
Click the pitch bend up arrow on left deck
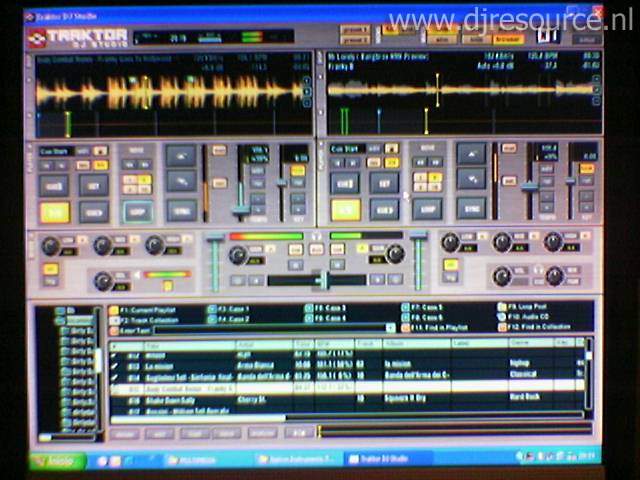[x=181, y=156]
